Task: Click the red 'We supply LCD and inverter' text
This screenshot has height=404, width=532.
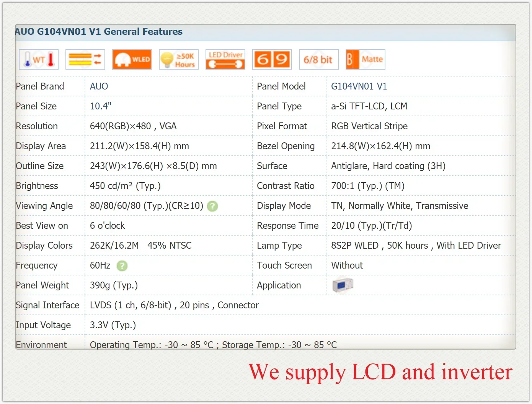Action: tap(380, 372)
